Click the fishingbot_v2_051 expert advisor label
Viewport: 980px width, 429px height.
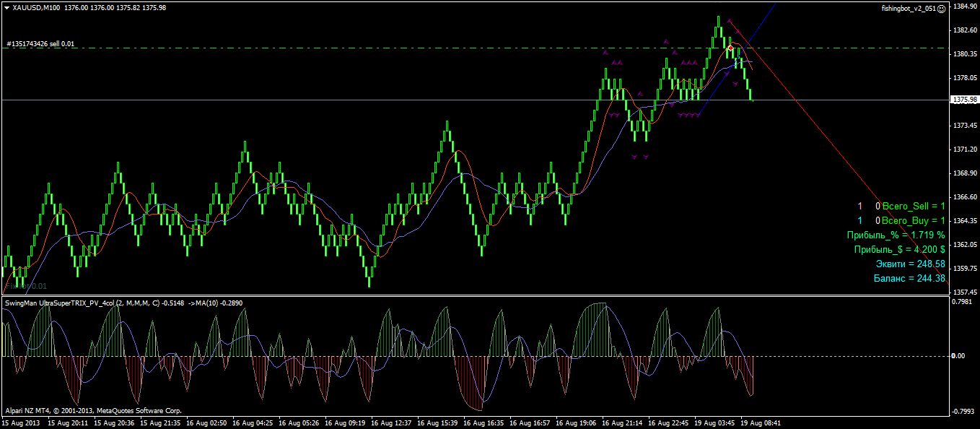pos(909,8)
